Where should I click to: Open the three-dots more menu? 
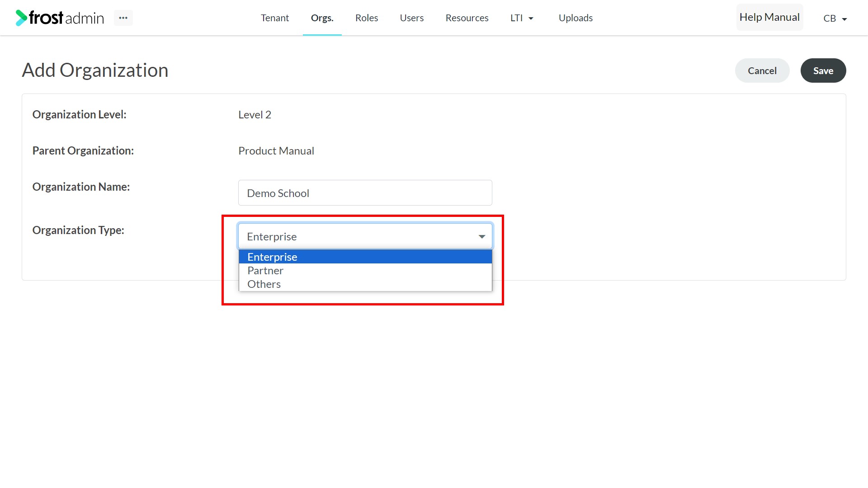click(123, 18)
